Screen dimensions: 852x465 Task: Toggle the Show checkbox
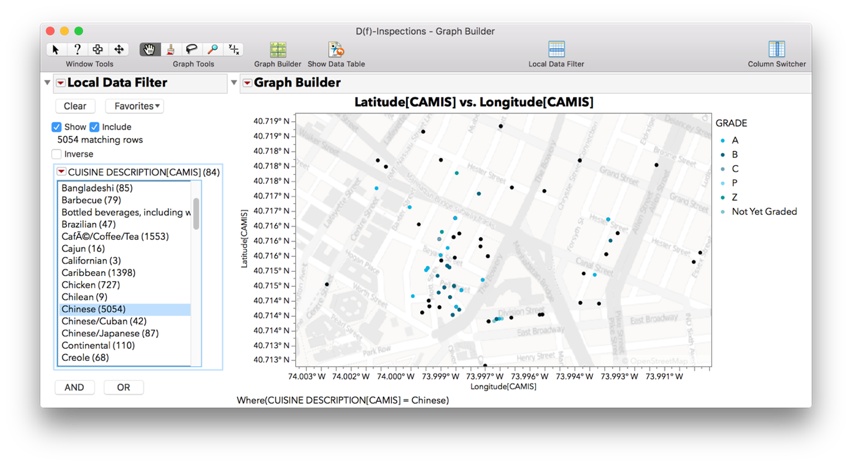pos(57,127)
